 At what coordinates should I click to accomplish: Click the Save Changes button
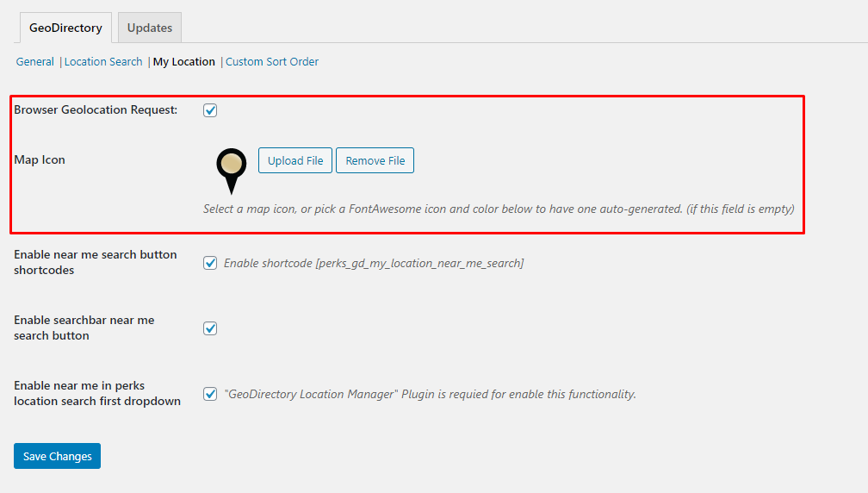57,456
